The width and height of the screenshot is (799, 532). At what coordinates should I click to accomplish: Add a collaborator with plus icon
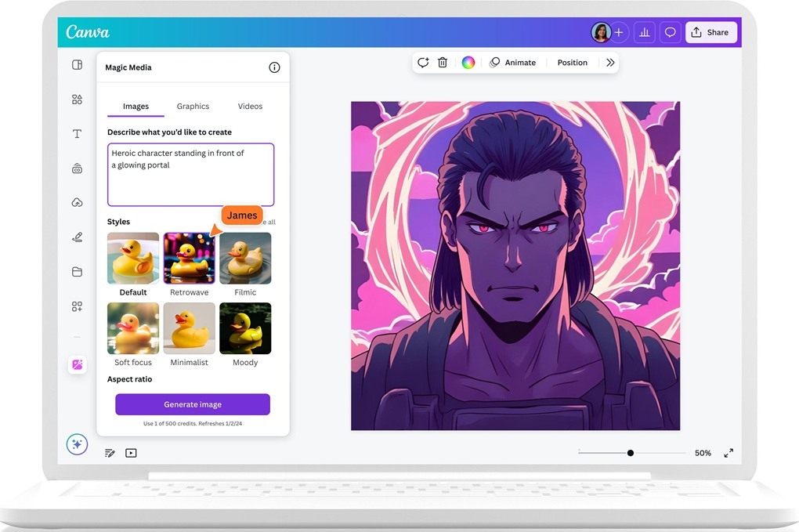619,33
